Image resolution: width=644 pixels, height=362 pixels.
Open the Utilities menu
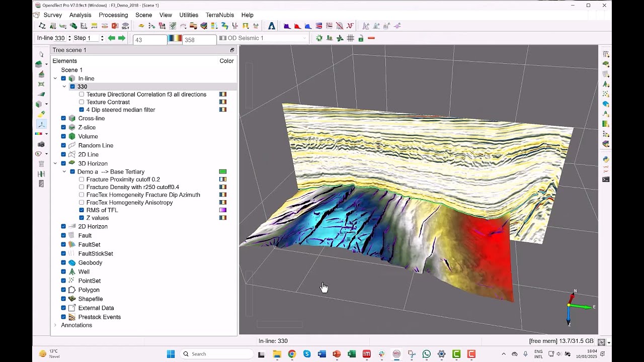tap(189, 15)
